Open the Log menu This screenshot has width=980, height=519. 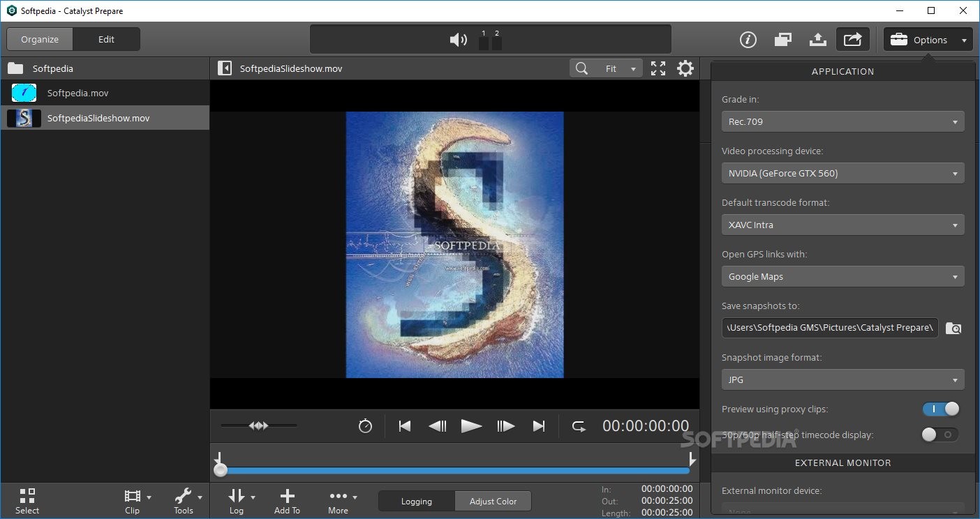click(241, 501)
